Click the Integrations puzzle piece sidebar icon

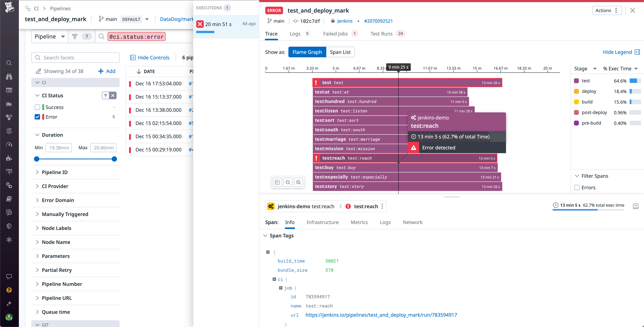[9, 158]
